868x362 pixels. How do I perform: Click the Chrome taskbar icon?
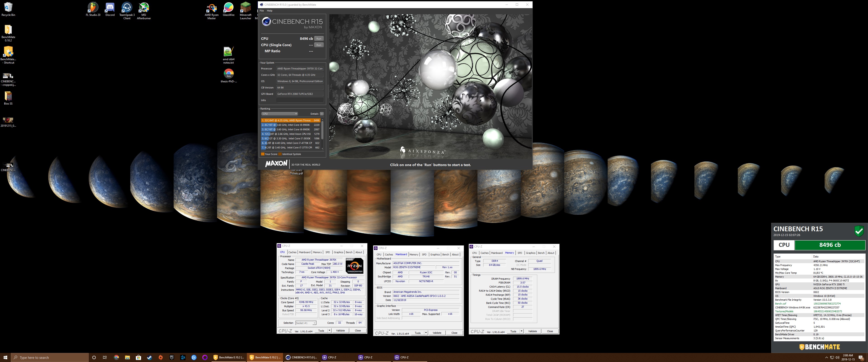(x=116, y=357)
